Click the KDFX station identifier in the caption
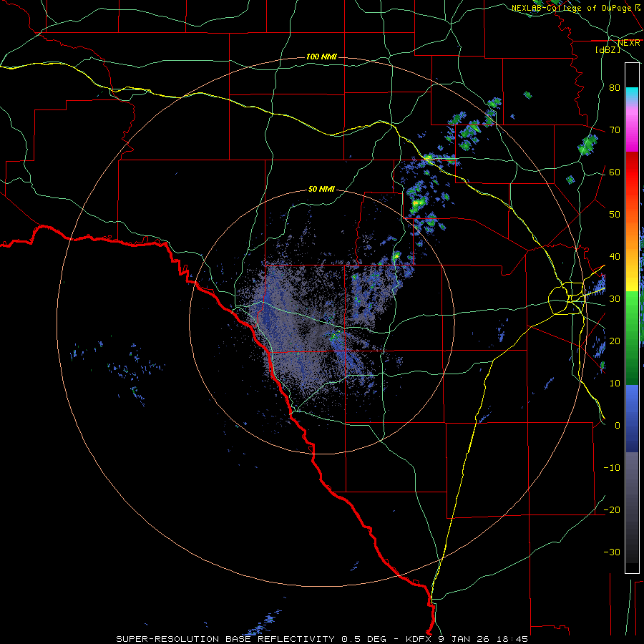Image resolution: width=644 pixels, height=644 pixels. point(419,639)
